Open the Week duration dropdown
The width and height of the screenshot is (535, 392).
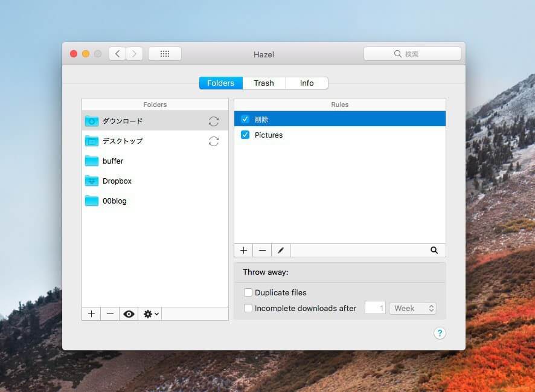[x=412, y=309]
